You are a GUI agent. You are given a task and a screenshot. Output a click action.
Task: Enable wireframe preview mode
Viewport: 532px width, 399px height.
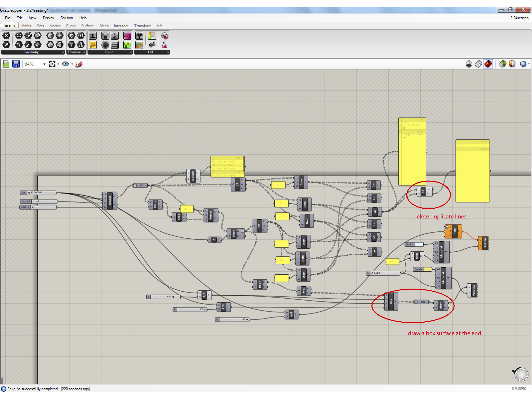[478, 64]
